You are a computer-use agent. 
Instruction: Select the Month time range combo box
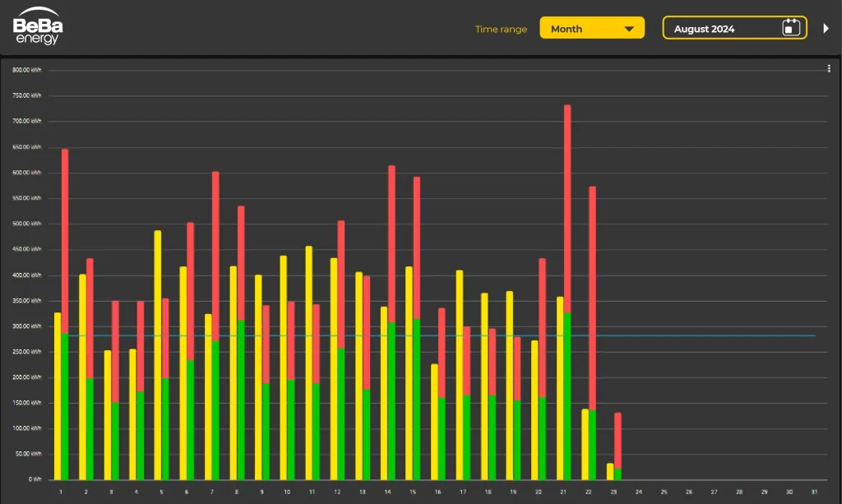tap(591, 28)
